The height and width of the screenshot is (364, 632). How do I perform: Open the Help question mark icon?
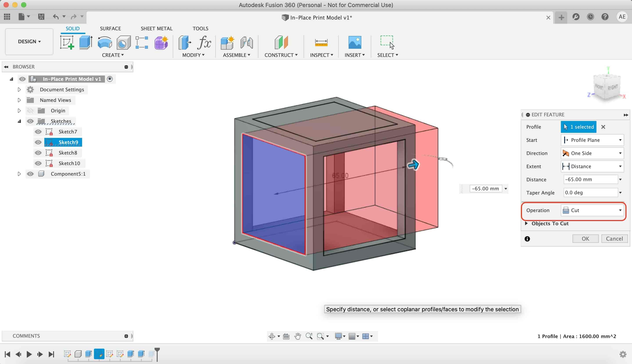tap(605, 17)
